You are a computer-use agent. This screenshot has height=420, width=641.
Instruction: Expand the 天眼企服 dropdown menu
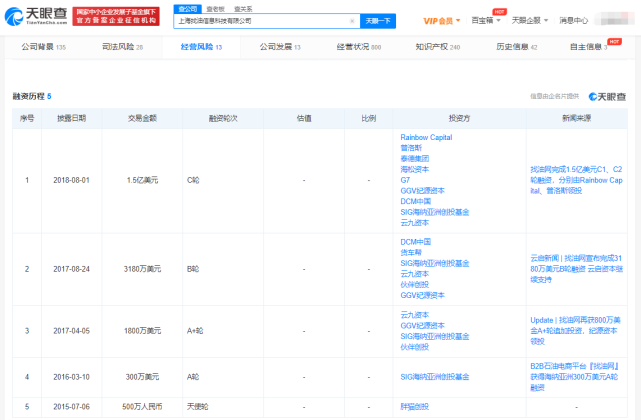coord(529,20)
